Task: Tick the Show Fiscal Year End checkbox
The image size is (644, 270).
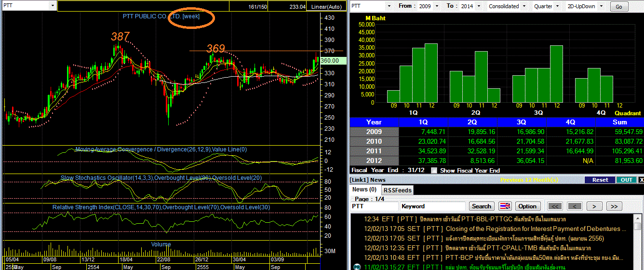Action: [434, 170]
